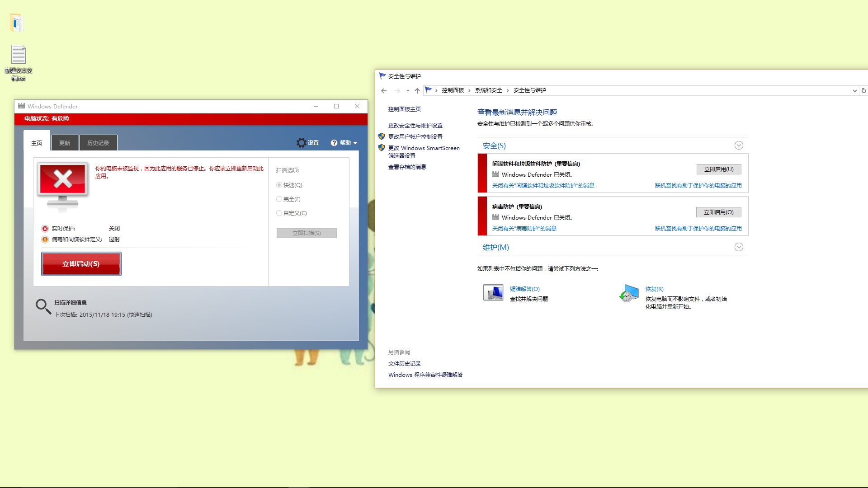The height and width of the screenshot is (488, 868).
Task: Open 恢复(R) link
Action: coord(655,289)
